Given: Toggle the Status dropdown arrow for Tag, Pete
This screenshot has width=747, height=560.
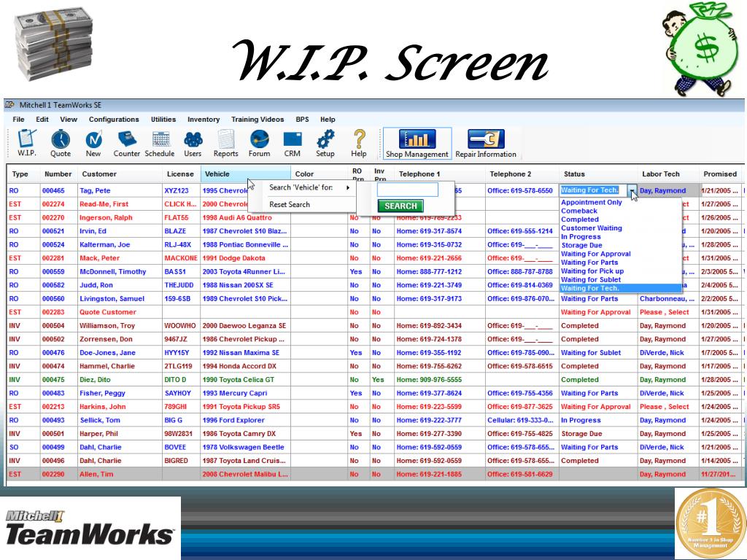Looking at the screenshot, I should [x=632, y=190].
